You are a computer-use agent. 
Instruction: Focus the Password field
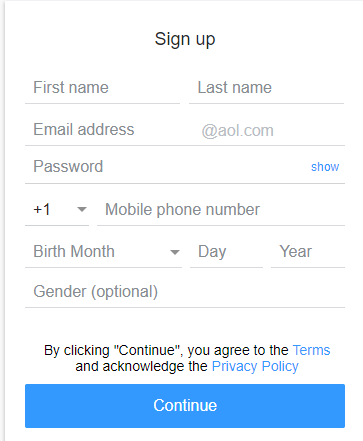coord(167,166)
